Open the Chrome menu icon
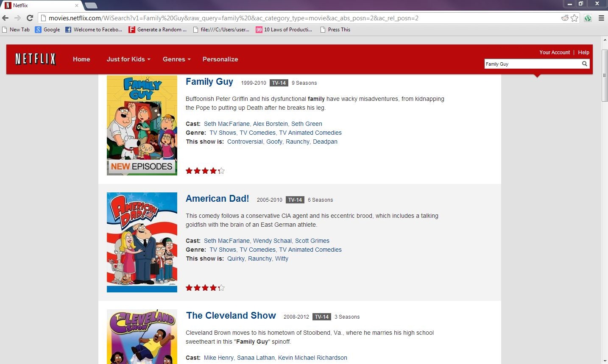 click(601, 18)
